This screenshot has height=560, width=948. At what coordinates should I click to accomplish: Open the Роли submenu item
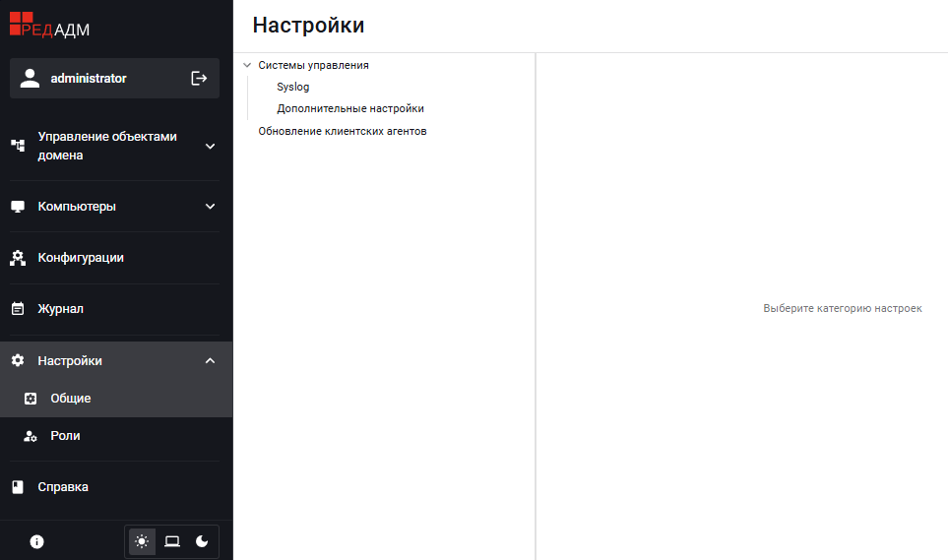pos(65,436)
